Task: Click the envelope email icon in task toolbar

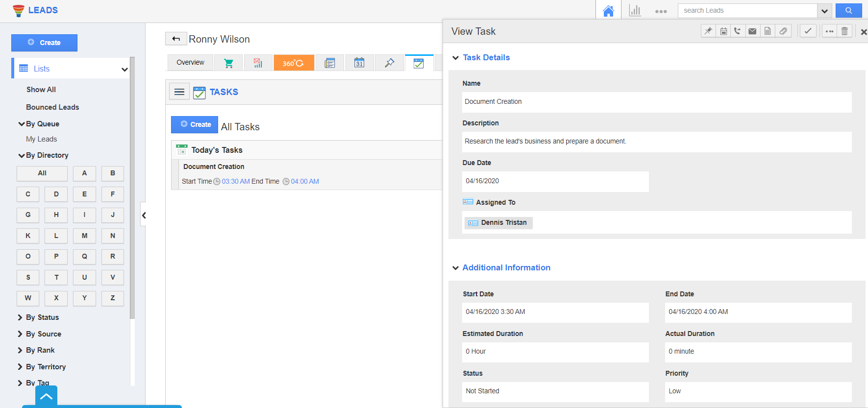Action: coord(752,31)
